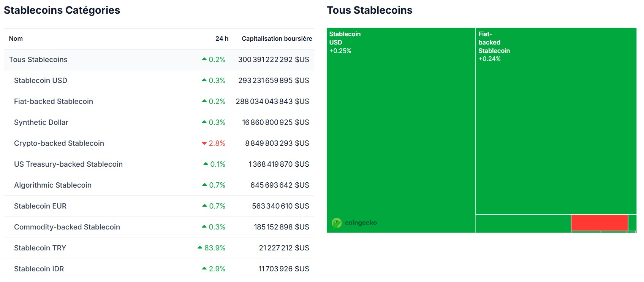Viewport: 644px width, 282px height.
Task: Click the red down arrow beside Crypto-backed Stablecoin
Action: 205,143
